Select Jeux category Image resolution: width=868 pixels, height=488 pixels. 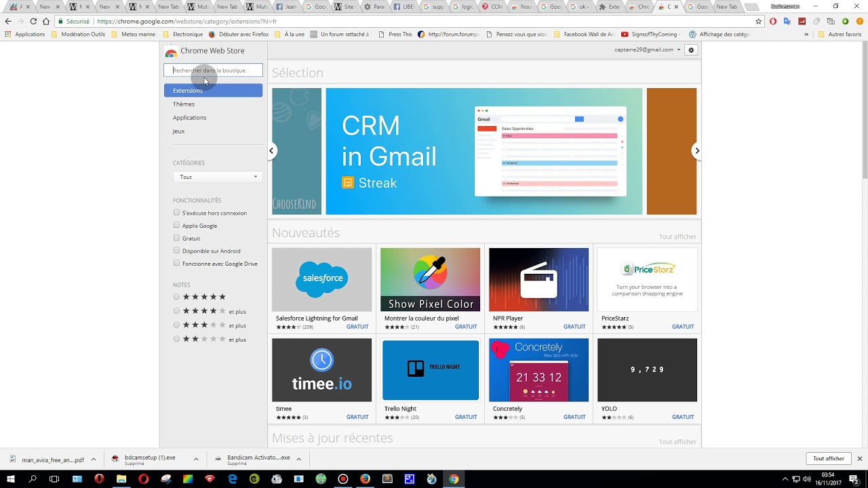pos(179,131)
